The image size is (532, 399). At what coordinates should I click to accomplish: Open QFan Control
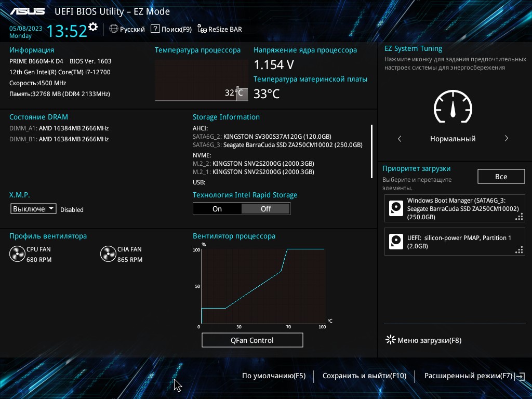252,340
